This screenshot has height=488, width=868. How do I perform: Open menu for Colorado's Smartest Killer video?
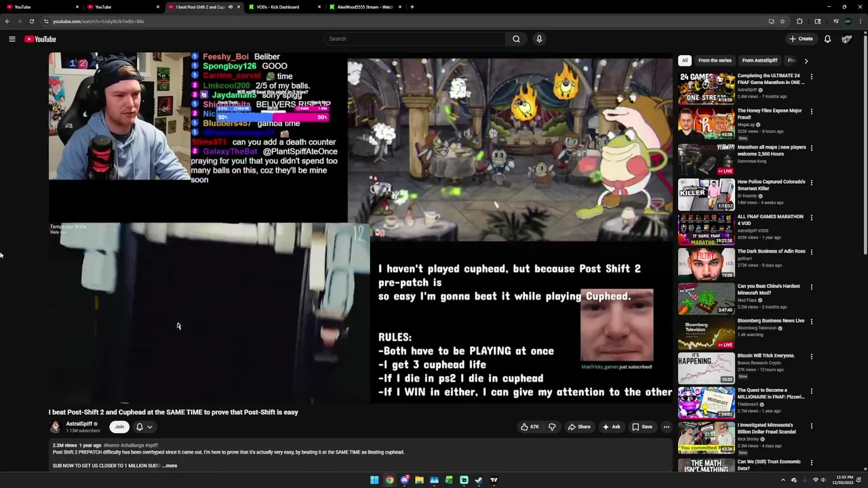click(x=811, y=182)
